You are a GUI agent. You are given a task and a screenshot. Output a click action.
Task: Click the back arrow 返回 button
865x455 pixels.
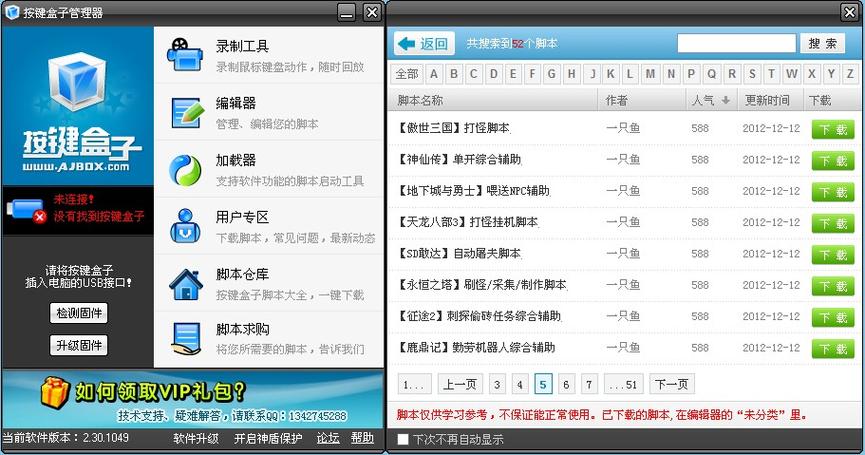(424, 44)
